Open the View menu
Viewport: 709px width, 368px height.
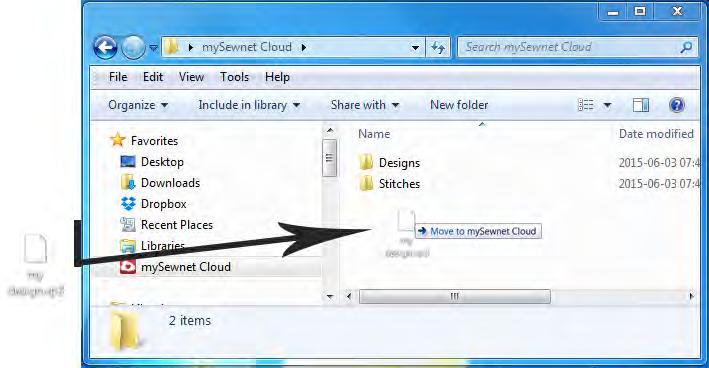[x=191, y=77]
